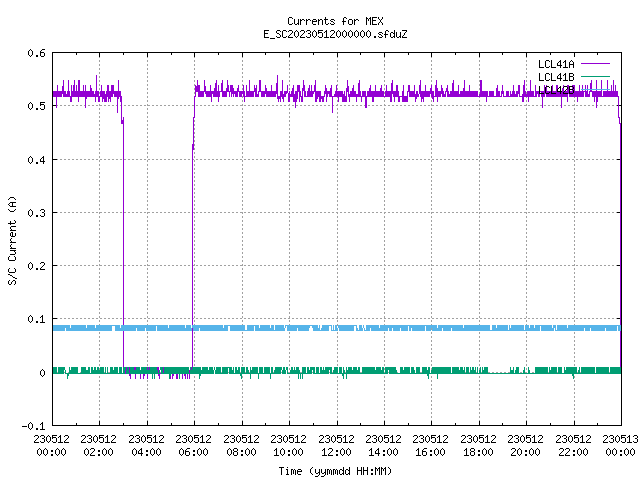
Task: Click the green LCL41B legend line sample
Action: tap(595, 77)
